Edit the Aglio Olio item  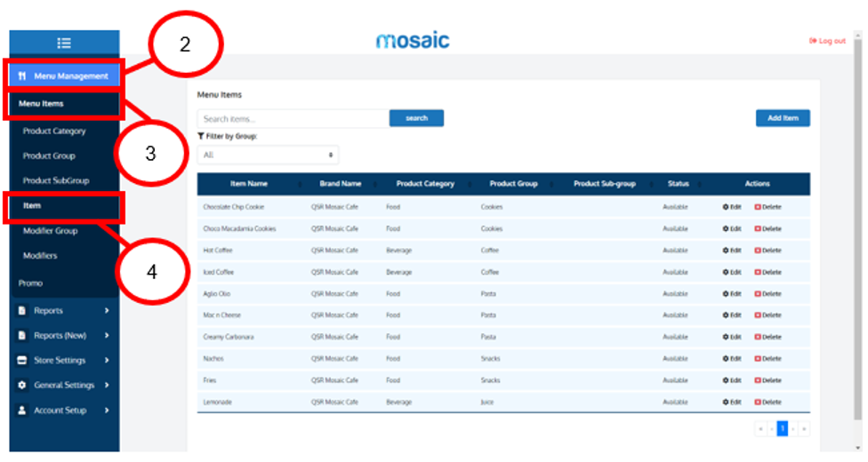click(x=732, y=294)
